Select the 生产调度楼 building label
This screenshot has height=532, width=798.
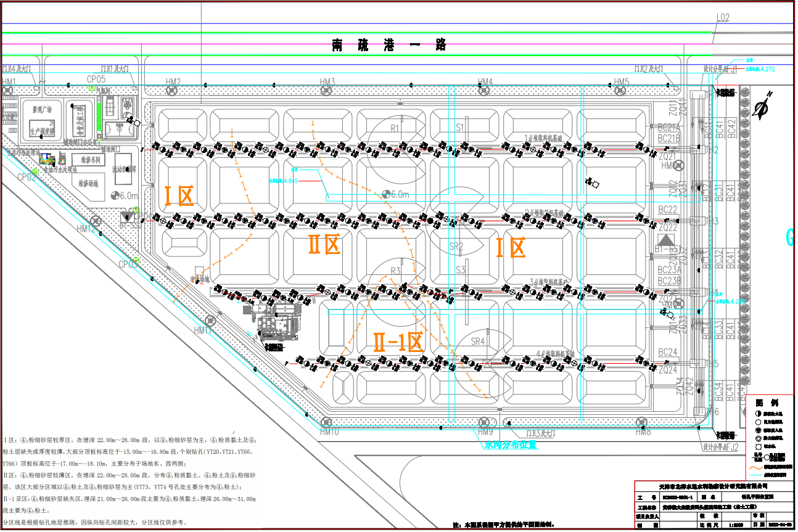[43, 132]
